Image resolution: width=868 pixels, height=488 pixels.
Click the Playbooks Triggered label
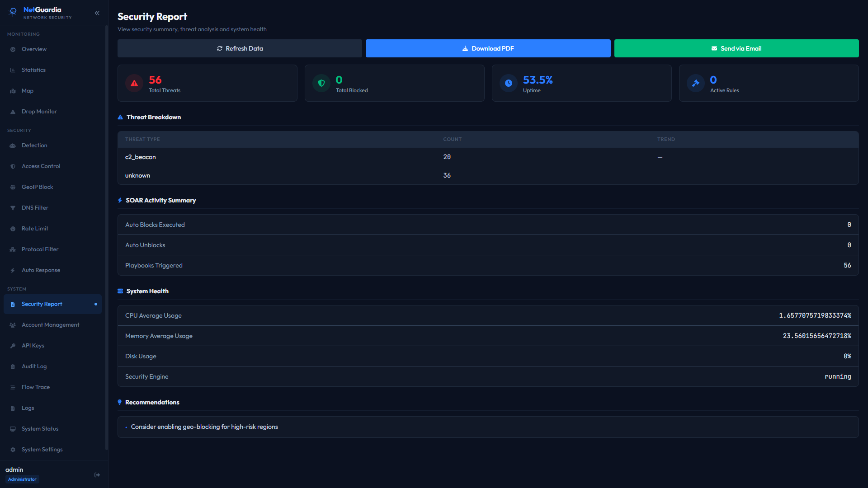154,265
